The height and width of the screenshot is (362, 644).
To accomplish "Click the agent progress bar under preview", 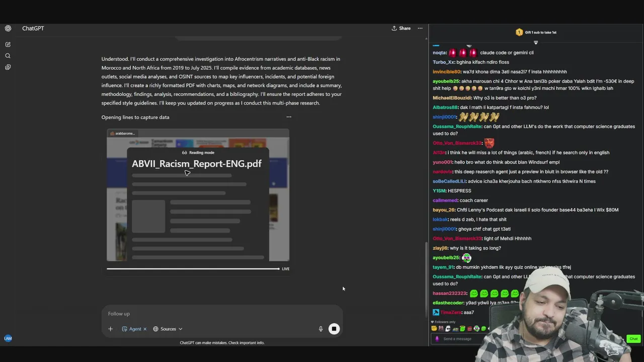I will [193, 269].
